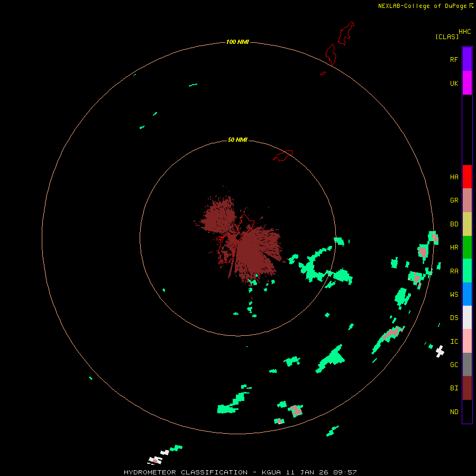Click the DS legend label
This screenshot has width=476, height=476.
[454, 317]
